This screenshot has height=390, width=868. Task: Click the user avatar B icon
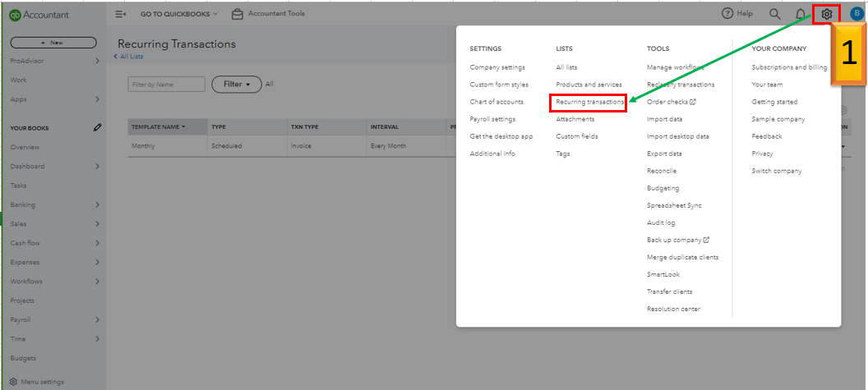(x=856, y=14)
